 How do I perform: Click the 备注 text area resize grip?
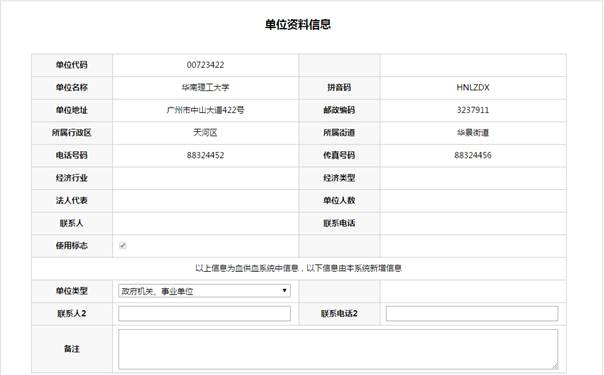[555, 366]
